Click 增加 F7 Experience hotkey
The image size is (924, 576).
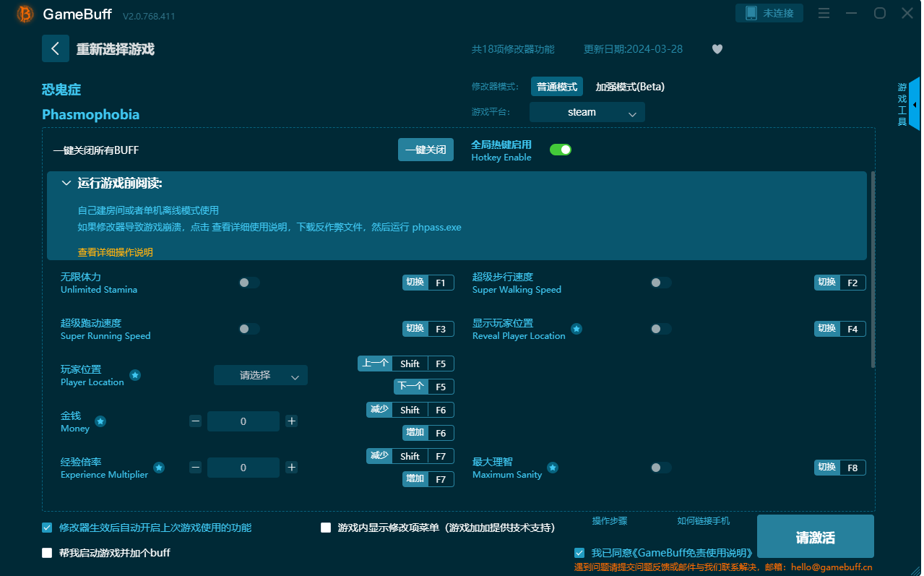428,479
